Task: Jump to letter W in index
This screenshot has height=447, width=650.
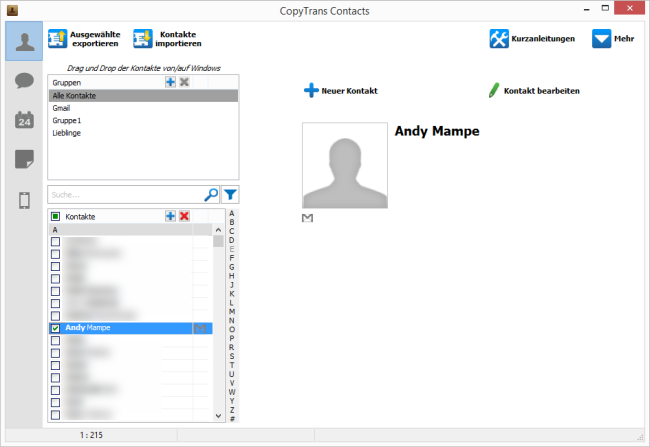Action: click(x=232, y=392)
